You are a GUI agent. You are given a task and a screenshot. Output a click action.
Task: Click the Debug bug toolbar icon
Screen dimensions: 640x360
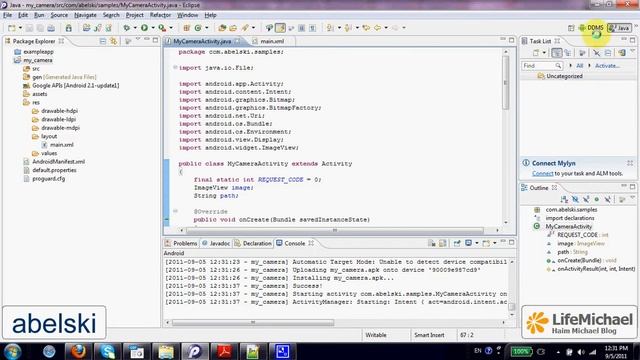tap(127, 28)
